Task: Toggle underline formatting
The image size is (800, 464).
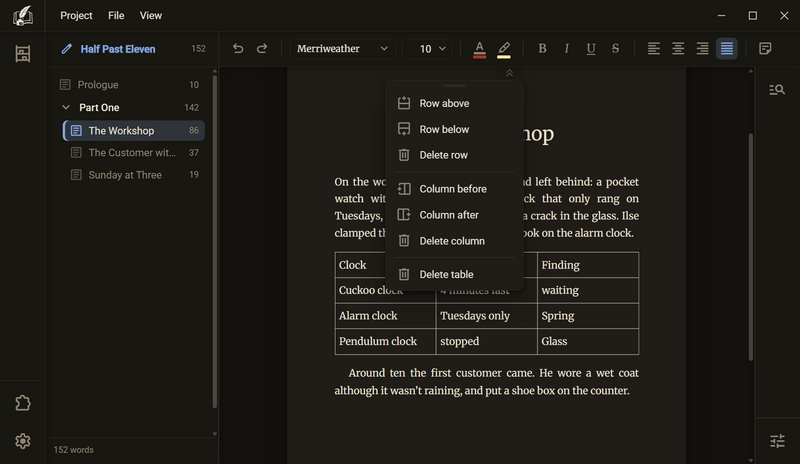Action: click(x=591, y=48)
